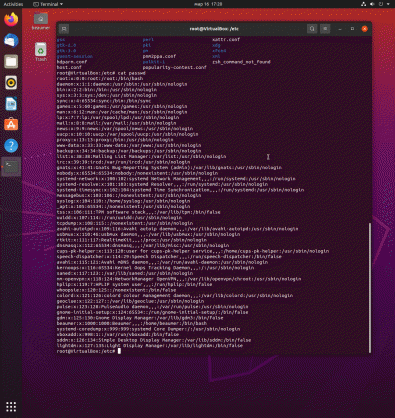
Task: Open Ubuntu Software from the dock
Action: point(11,125)
